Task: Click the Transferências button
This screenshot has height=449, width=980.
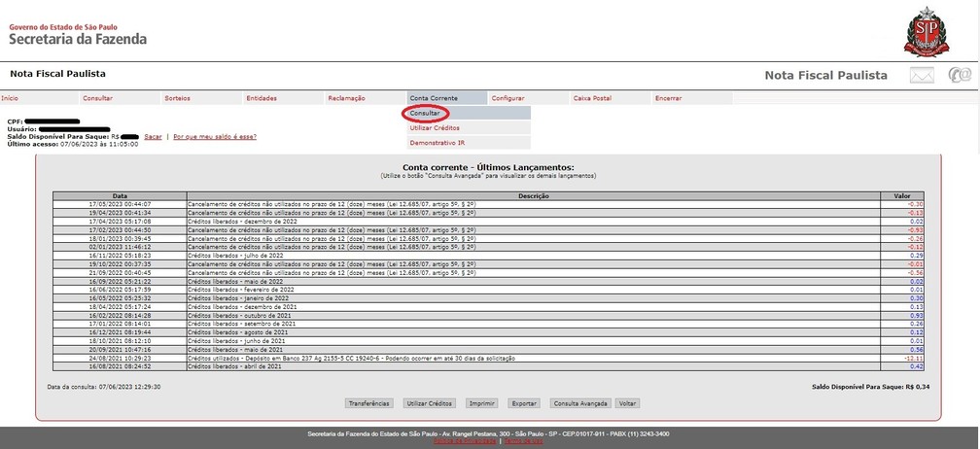Action: (369, 403)
